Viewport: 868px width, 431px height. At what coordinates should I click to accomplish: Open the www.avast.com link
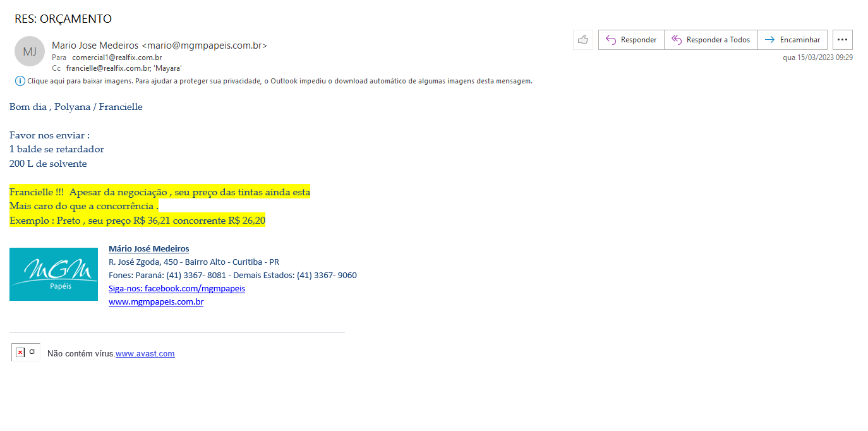145,354
